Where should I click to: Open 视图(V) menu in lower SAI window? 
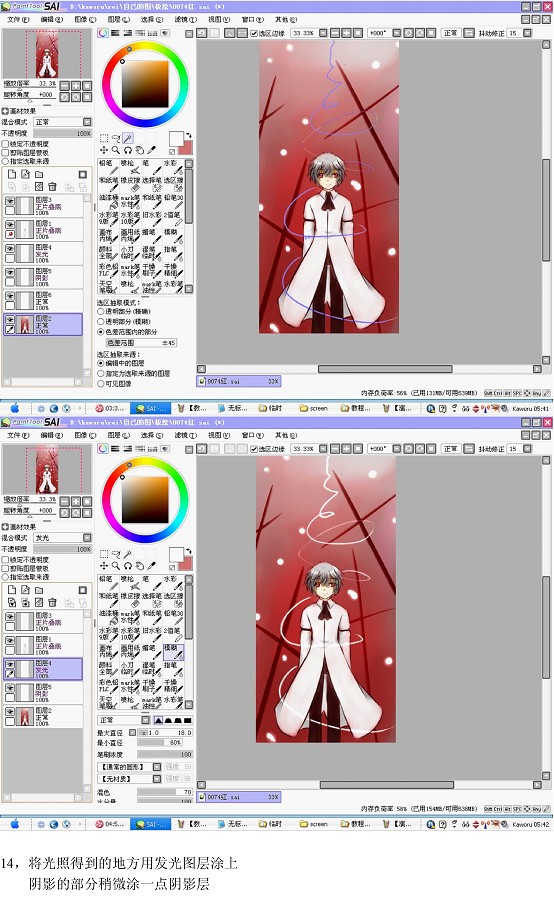click(x=219, y=435)
